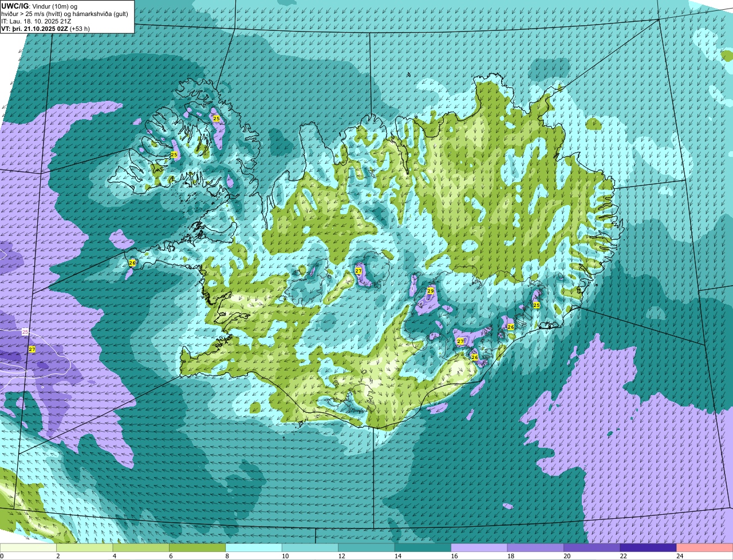Viewport: 733px width, 560px height.
Task: Click the pink above-24 m/s legend swatch
Action: coord(705,547)
